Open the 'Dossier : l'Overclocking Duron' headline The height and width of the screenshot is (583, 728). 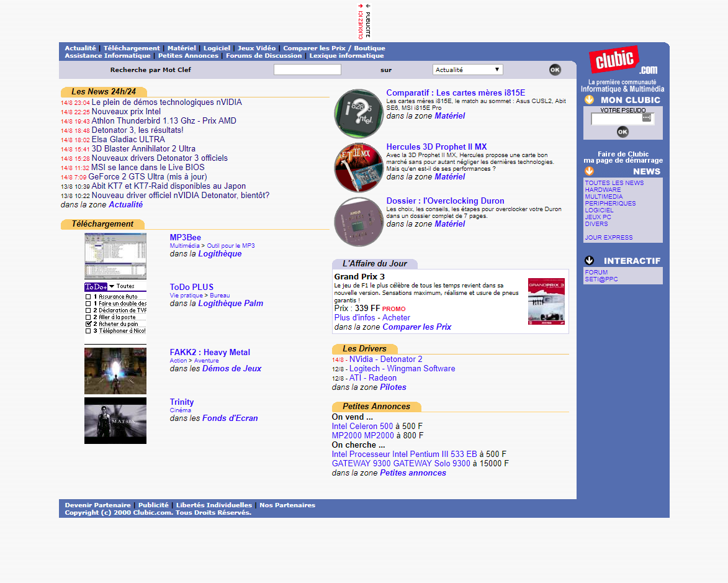click(445, 201)
